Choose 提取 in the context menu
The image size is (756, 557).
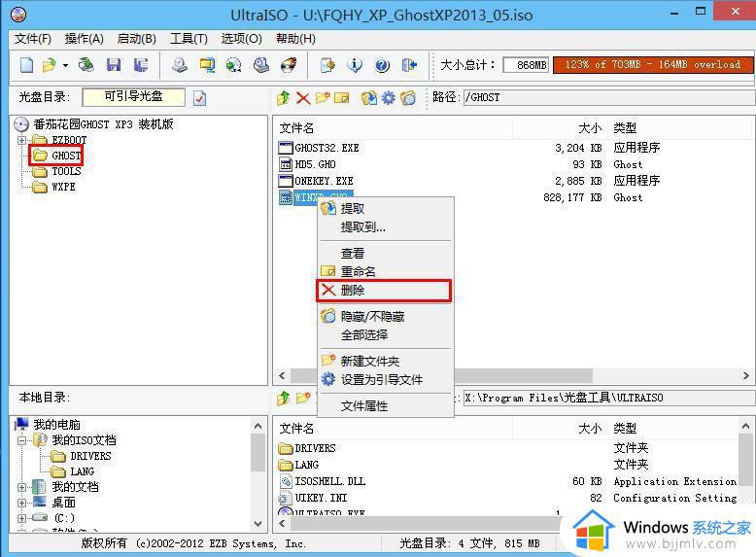point(385,208)
